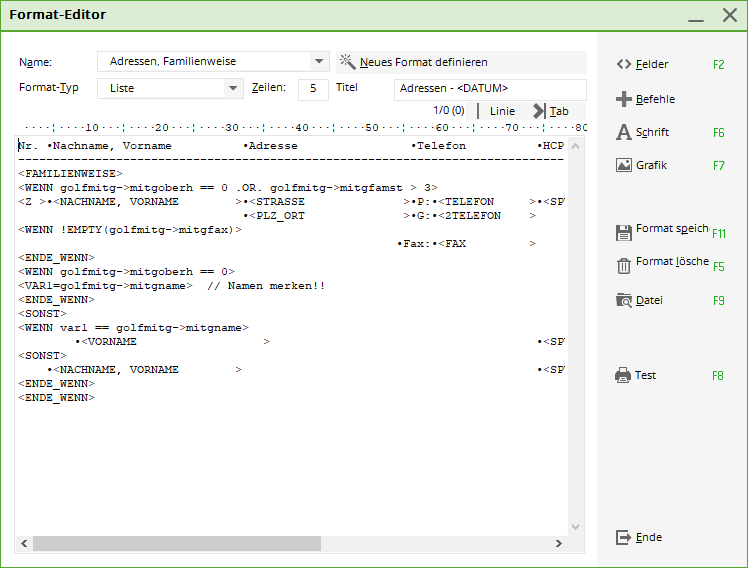Screen dimensions: 748x568
Task: Click the Felder code brackets icon
Action: tap(624, 65)
